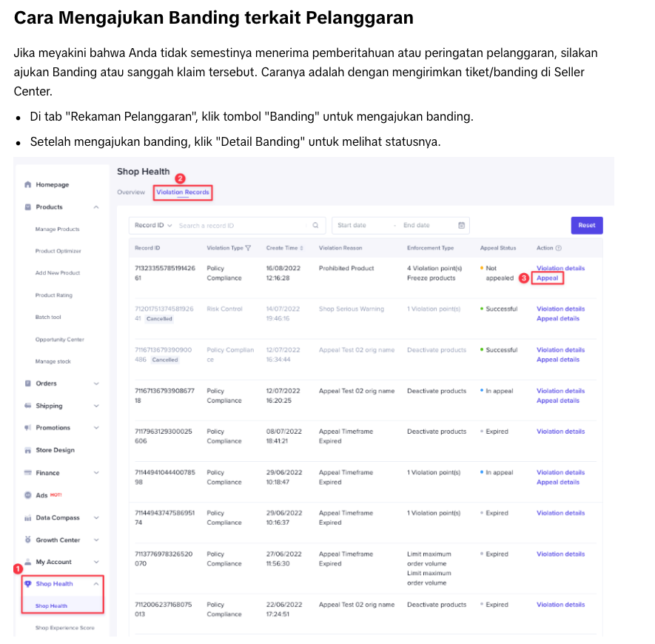Image resolution: width=655 pixels, height=644 pixels.
Task: Click the Violation Type filter icon
Action: (248, 248)
